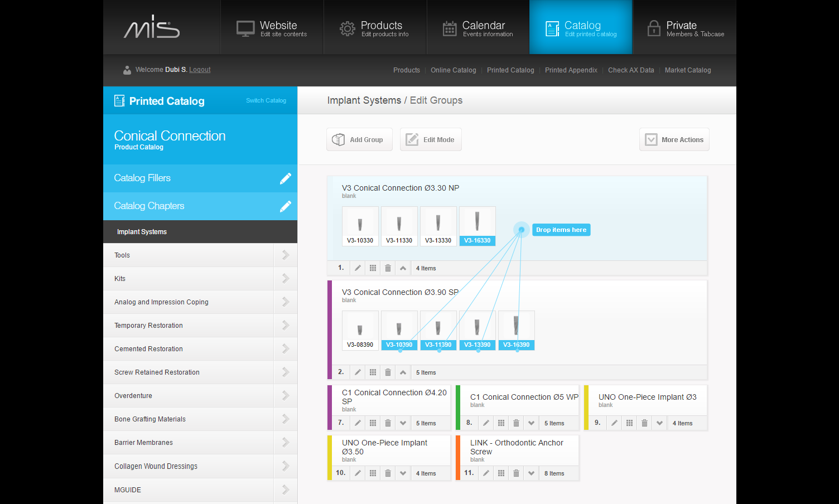Open grid view for group 8
The image size is (839, 504).
click(502, 423)
